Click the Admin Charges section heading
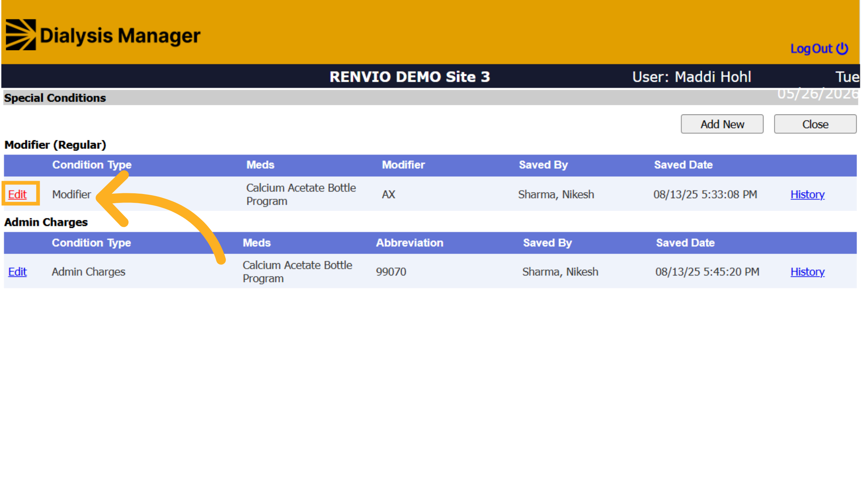Image resolution: width=868 pixels, height=497 pixels. [x=46, y=222]
